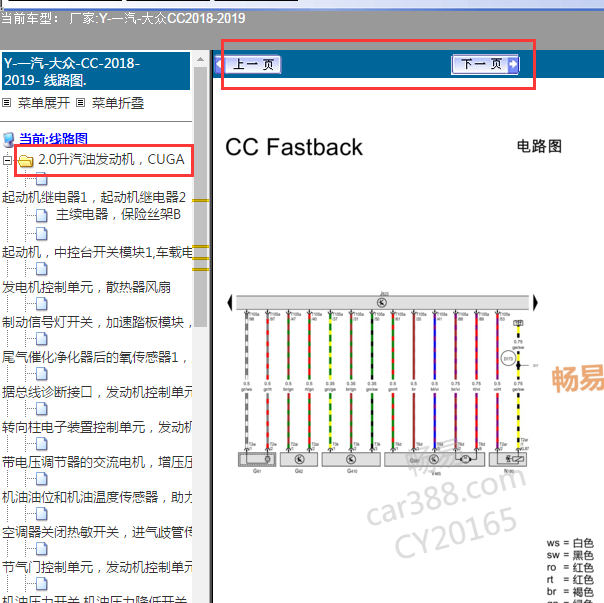
Task: Open 带电压调节器的交流电机 page
Action: (x=97, y=462)
